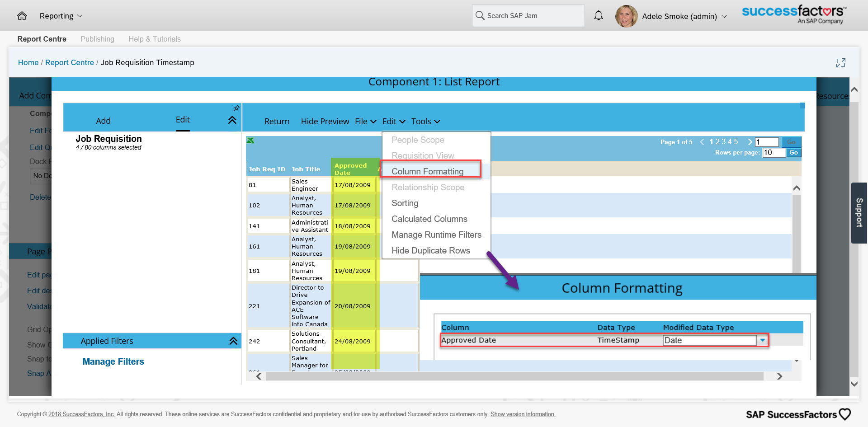
Task: Expand report to full screen
Action: pyautogui.click(x=840, y=63)
